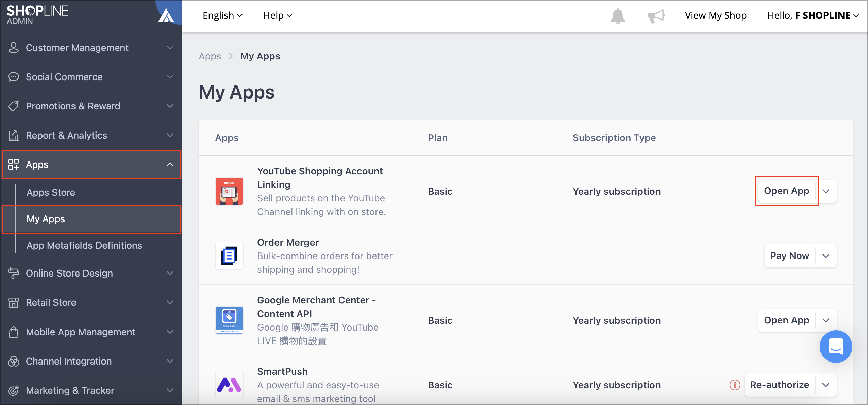Open the Help dropdown menu
This screenshot has width=868, height=405.
[x=278, y=15]
